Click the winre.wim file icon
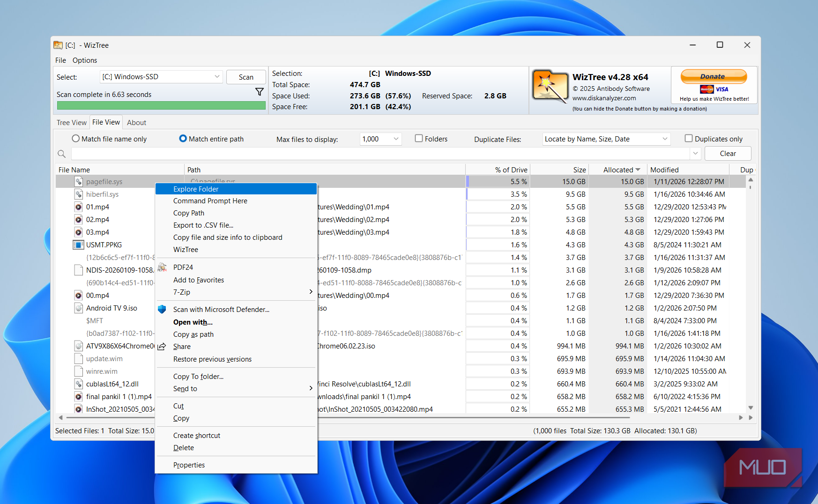The height and width of the screenshot is (504, 818). (x=79, y=371)
